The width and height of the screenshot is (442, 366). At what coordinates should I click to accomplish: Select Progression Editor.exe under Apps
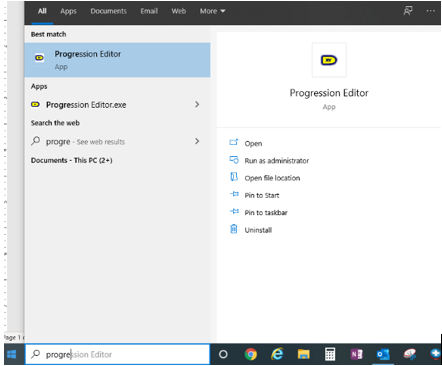tap(117, 105)
